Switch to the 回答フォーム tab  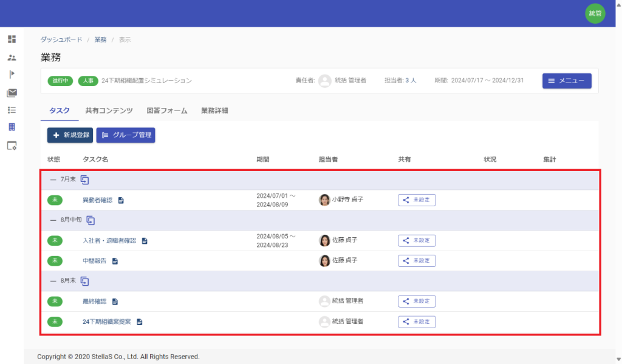(166, 111)
